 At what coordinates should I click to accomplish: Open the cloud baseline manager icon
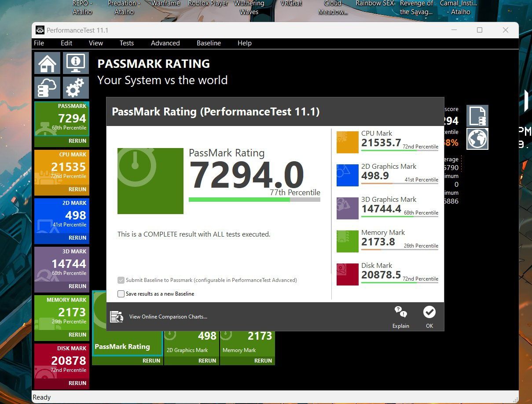(x=47, y=88)
